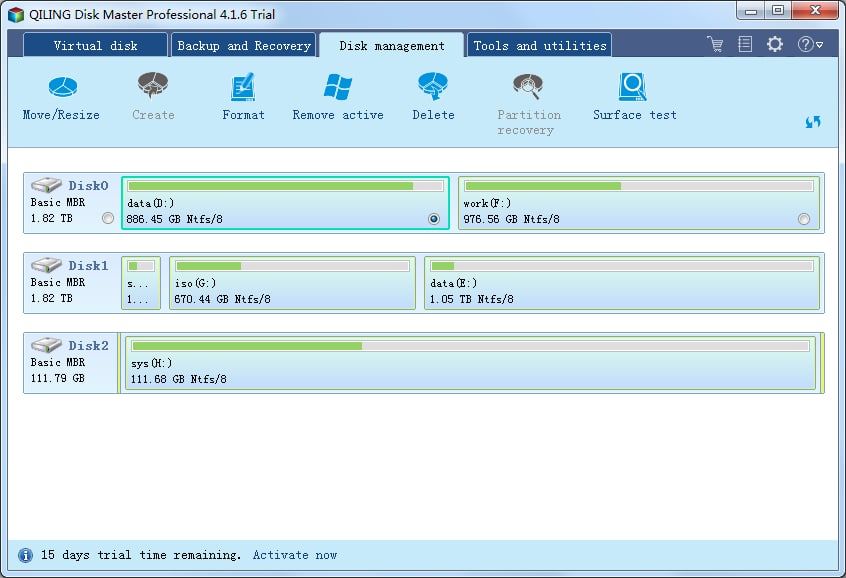The image size is (846, 578).
Task: Select the iso (G:) partition block
Action: pos(292,283)
